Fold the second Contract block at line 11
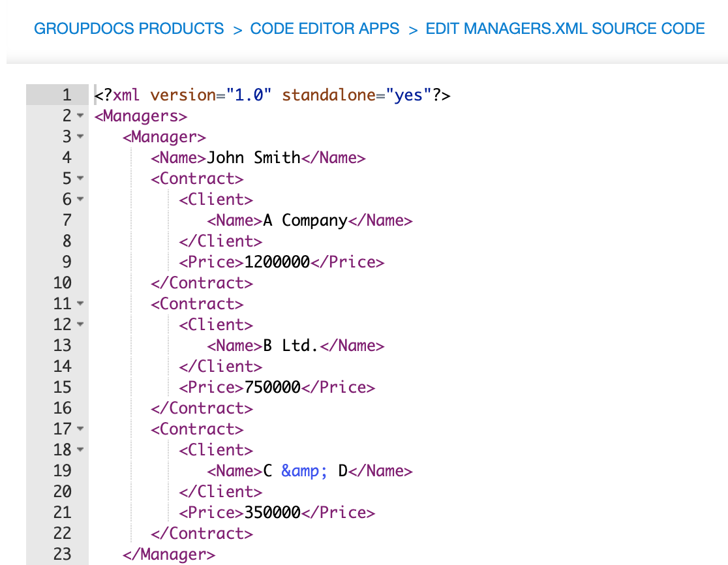 (79, 303)
